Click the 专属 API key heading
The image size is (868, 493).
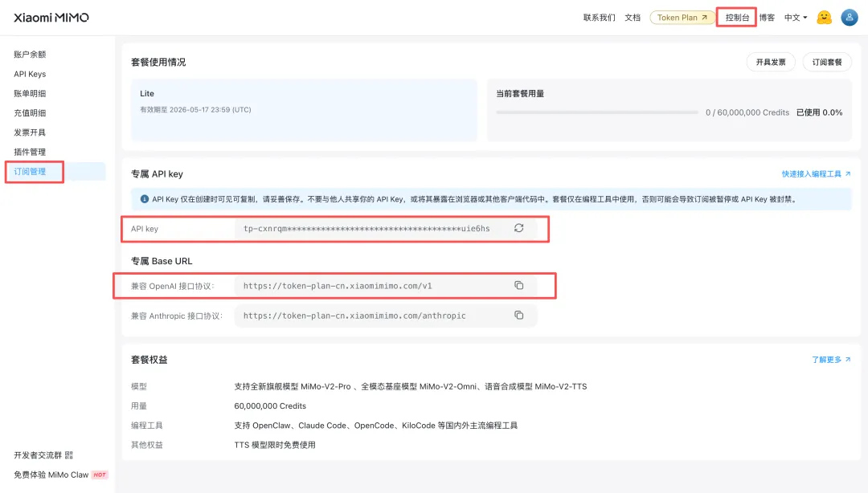[x=157, y=173]
